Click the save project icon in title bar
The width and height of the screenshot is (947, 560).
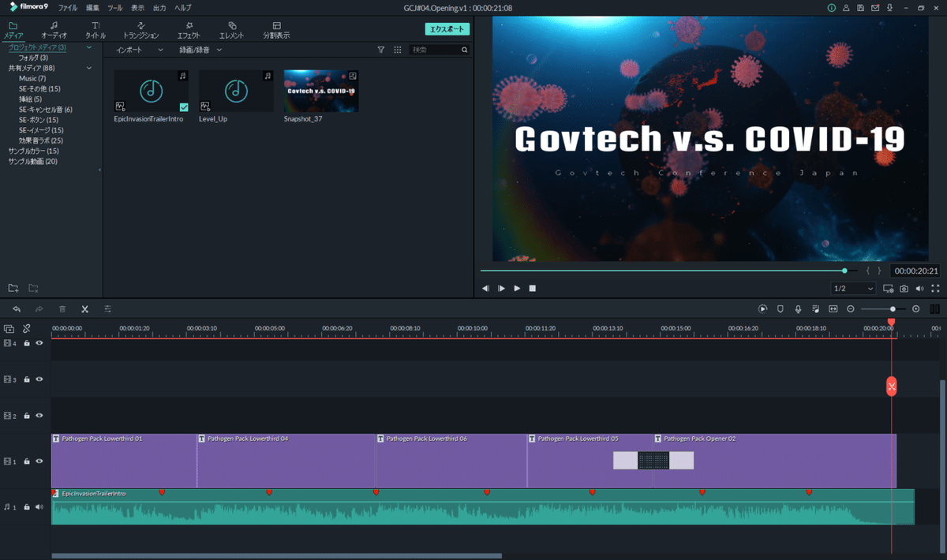tap(860, 8)
